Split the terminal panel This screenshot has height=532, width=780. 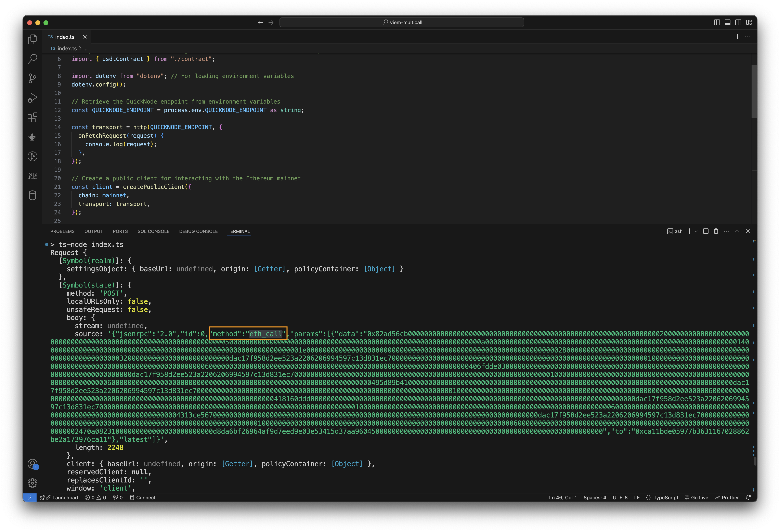pos(706,231)
